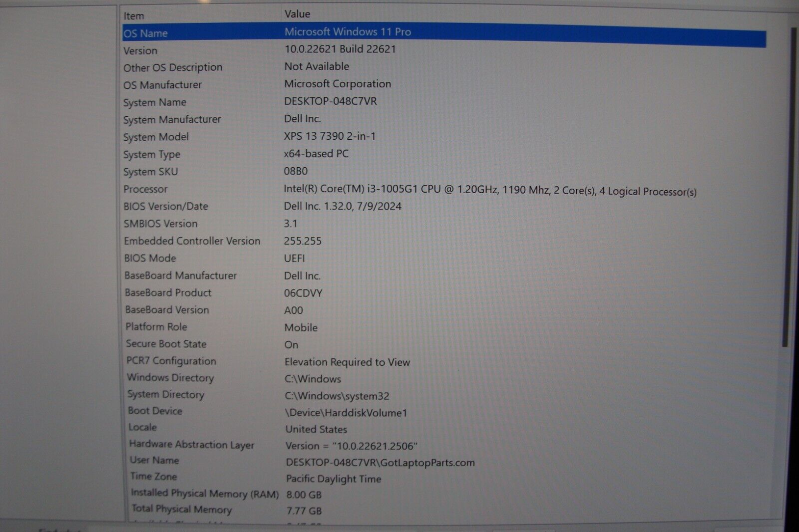The image size is (799, 532).
Task: Select the System Type row label
Action: pos(152,155)
